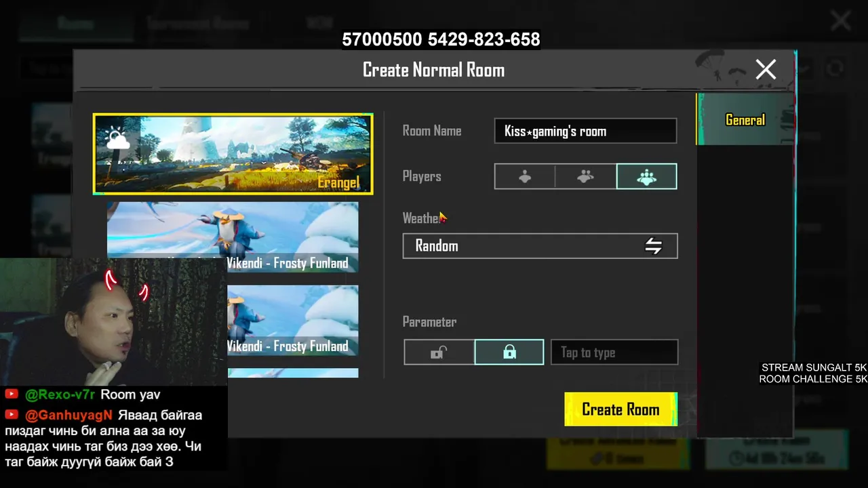Edit the Room Name field
868x488 pixels.
pos(585,131)
